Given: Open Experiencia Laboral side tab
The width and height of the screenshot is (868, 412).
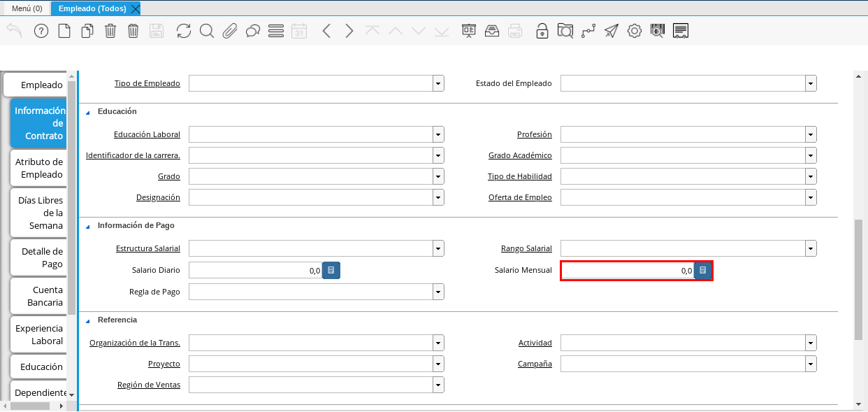Looking at the screenshot, I should [38, 334].
